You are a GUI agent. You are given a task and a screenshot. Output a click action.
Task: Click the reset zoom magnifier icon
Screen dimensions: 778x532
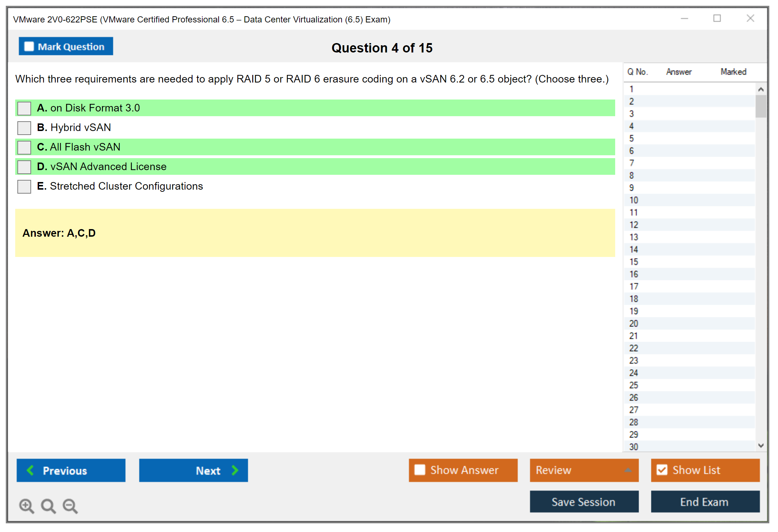tap(48, 506)
